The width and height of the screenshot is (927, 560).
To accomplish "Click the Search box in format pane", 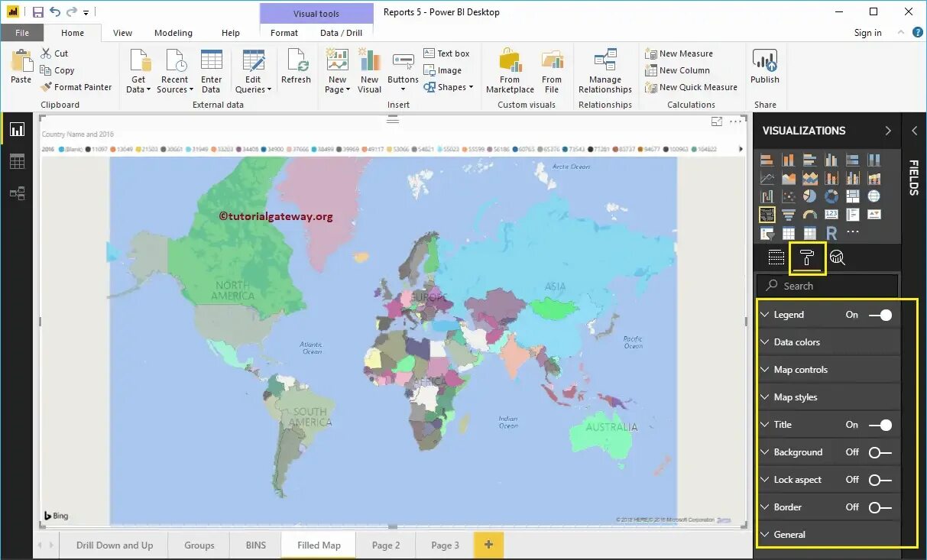I will (828, 286).
